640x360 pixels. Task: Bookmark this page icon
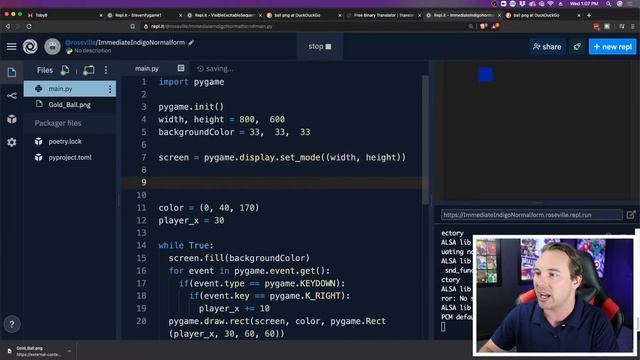click(x=132, y=27)
